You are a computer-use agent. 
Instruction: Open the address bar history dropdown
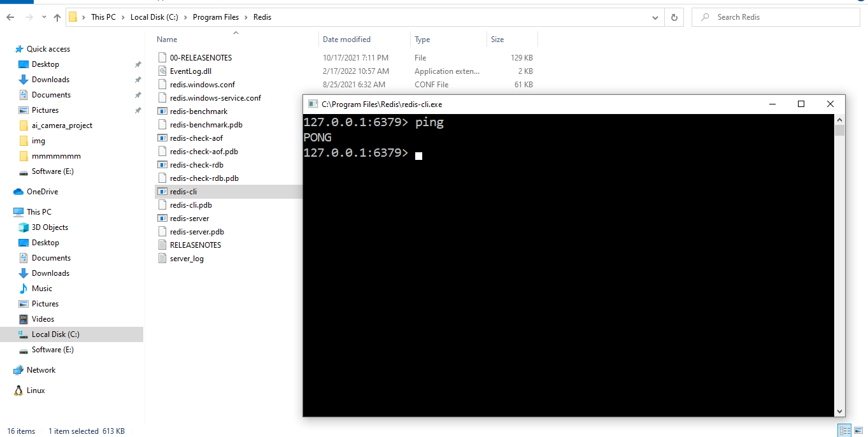point(657,17)
